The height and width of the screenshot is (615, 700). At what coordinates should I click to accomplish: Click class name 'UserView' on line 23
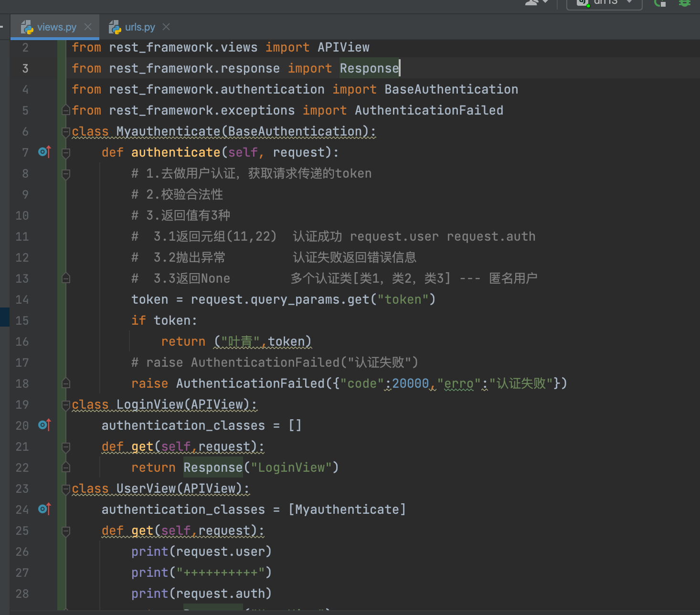146,488
